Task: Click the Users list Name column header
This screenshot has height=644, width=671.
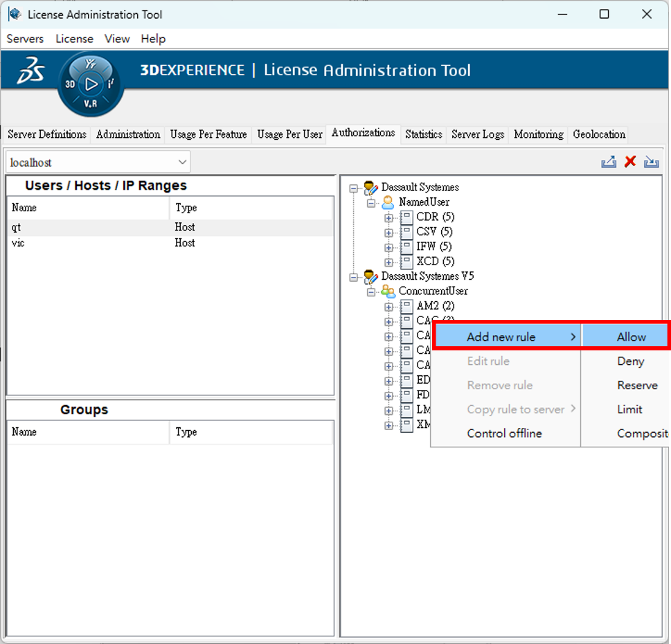Action: (x=89, y=208)
